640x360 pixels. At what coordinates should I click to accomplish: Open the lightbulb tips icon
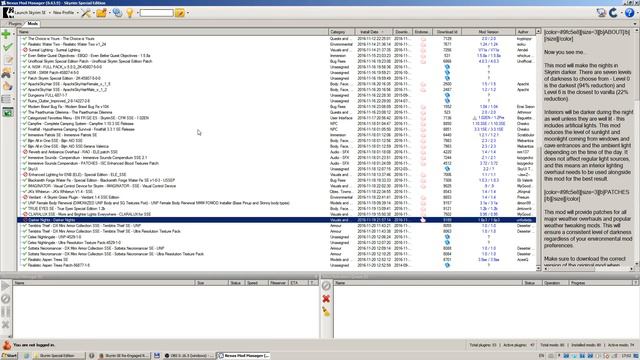tap(130, 13)
